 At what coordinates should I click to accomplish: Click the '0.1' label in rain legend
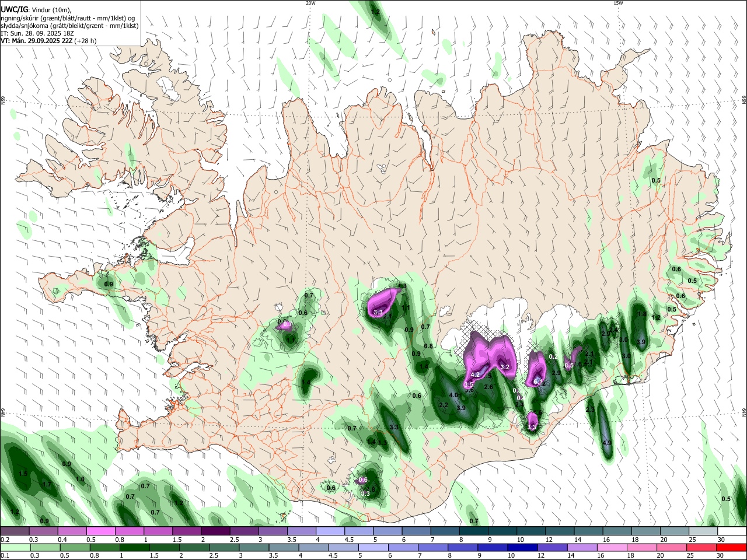point(5,555)
